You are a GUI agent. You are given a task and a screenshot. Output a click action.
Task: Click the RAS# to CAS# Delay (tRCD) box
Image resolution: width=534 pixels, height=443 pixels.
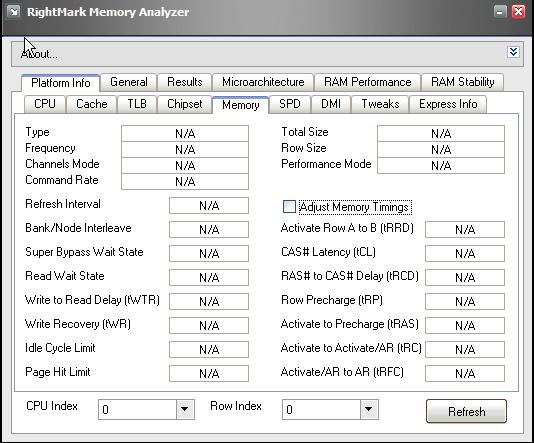click(x=465, y=278)
